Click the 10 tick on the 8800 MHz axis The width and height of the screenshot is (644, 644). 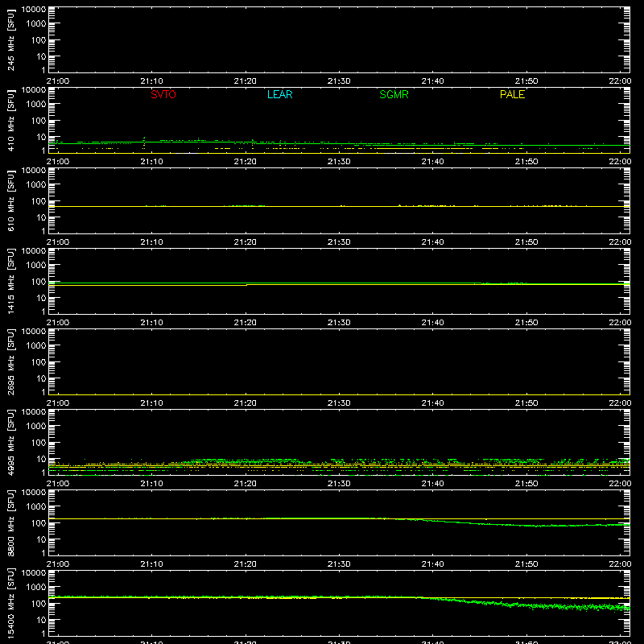pyautogui.click(x=41, y=539)
